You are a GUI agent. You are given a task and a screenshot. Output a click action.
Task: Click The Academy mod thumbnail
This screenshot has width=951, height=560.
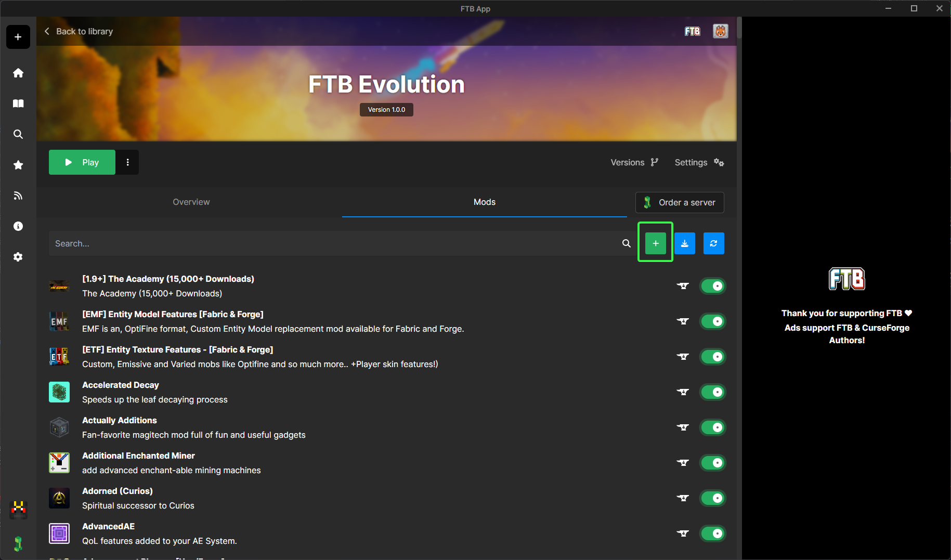click(59, 286)
